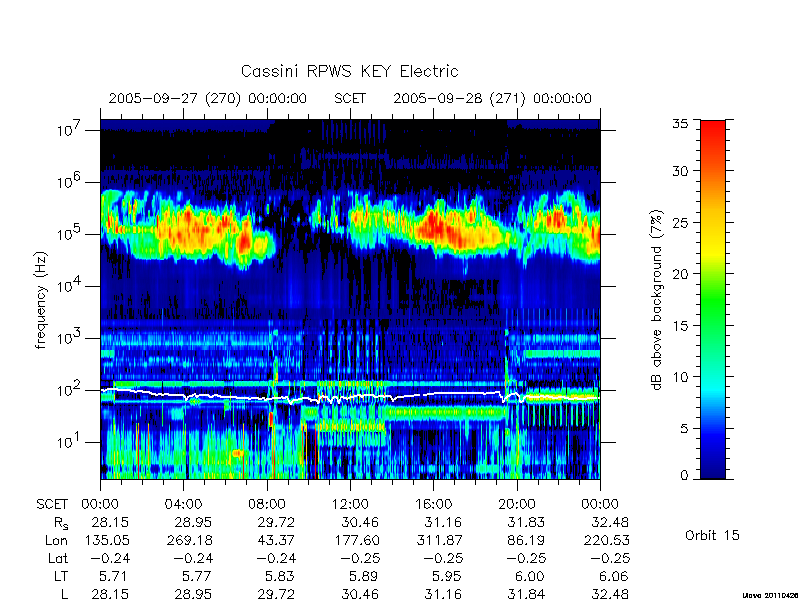Click the Lon value 269.18

click(190, 540)
